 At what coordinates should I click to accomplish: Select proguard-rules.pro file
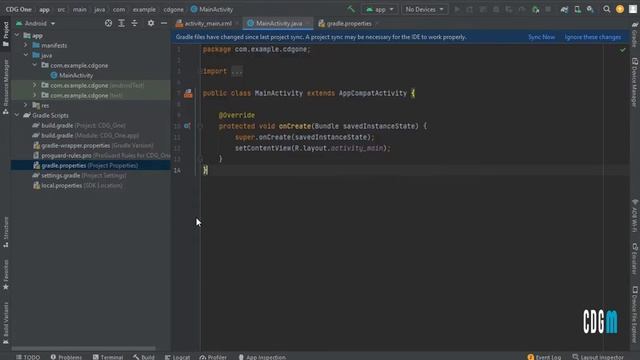[x=101, y=156]
